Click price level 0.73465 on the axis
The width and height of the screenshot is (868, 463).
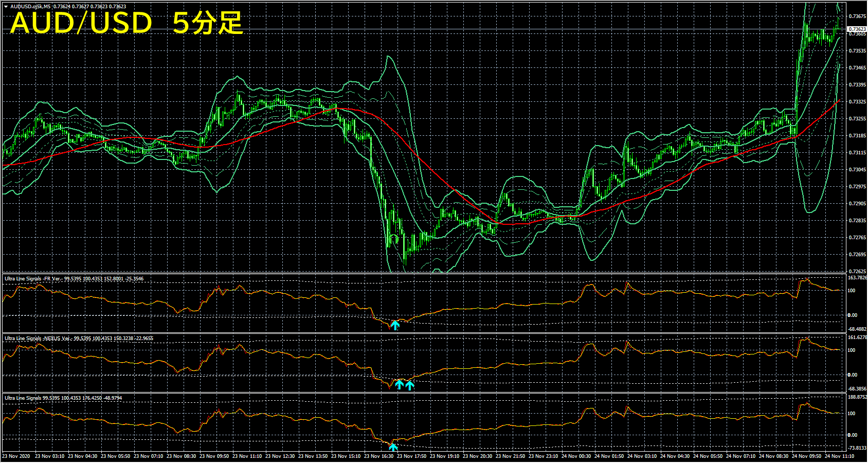[x=857, y=68]
